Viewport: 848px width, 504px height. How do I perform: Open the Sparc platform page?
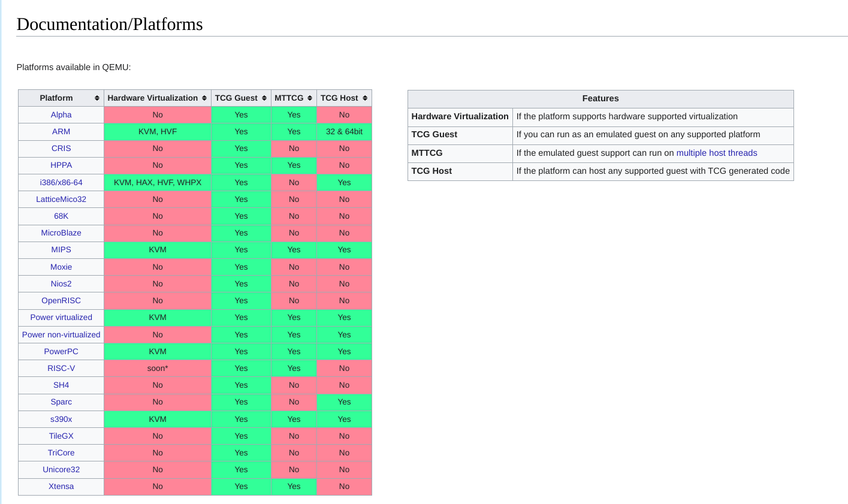tap(61, 402)
